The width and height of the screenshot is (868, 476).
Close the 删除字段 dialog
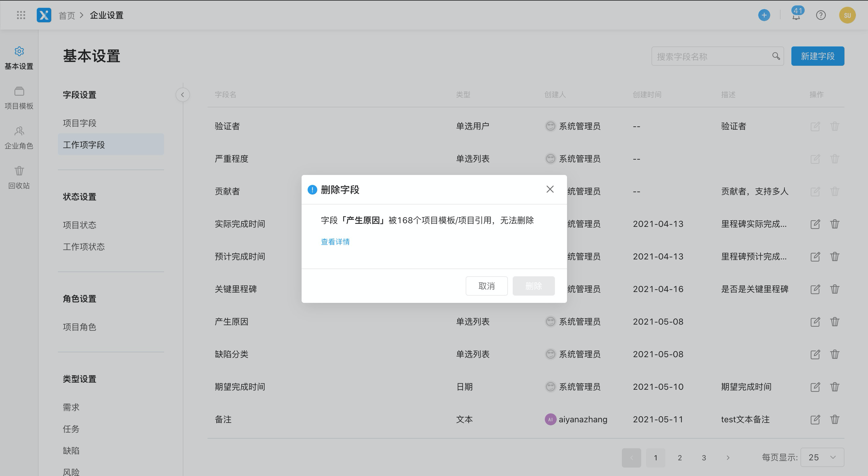tap(550, 189)
